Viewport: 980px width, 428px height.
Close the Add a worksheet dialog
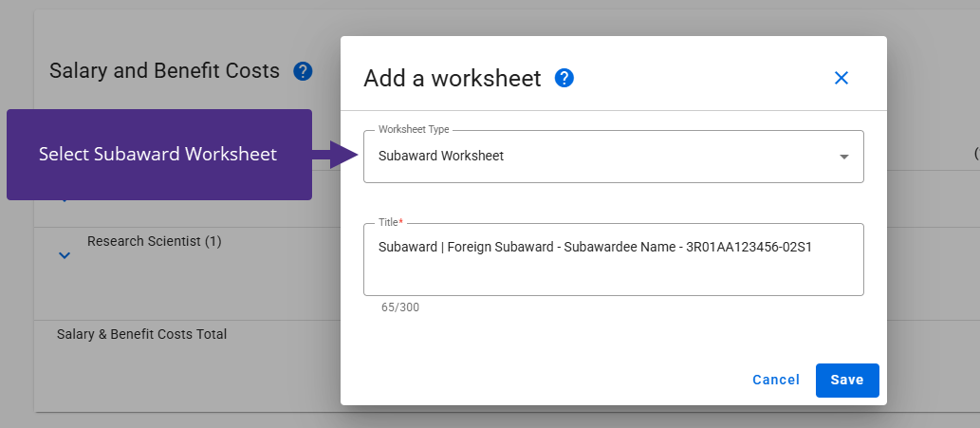point(841,78)
